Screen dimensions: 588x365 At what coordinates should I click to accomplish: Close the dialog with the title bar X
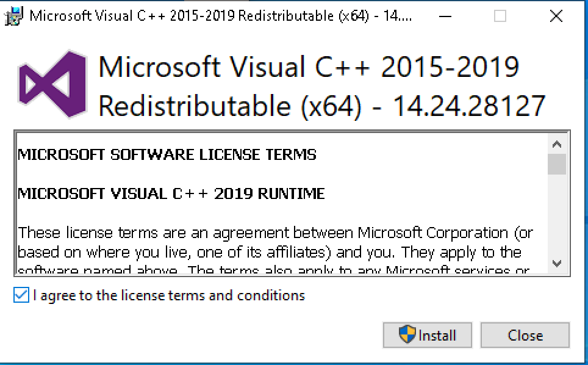pyautogui.click(x=556, y=16)
